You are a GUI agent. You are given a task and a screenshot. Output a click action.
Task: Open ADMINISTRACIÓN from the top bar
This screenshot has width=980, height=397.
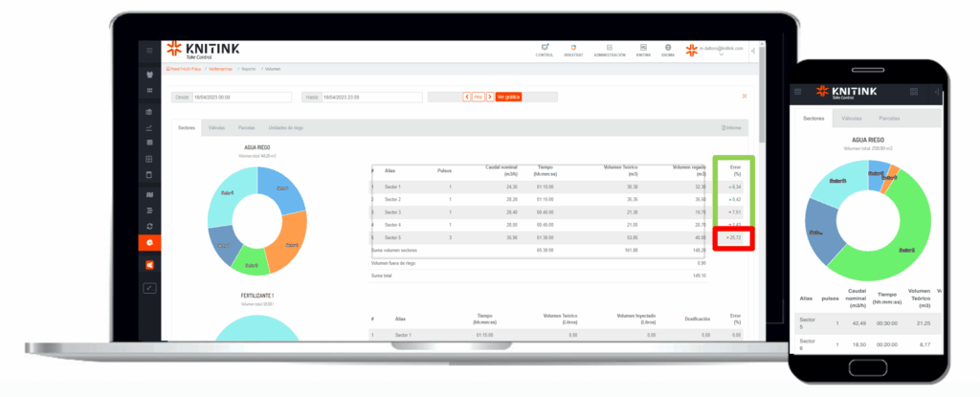pyautogui.click(x=610, y=50)
